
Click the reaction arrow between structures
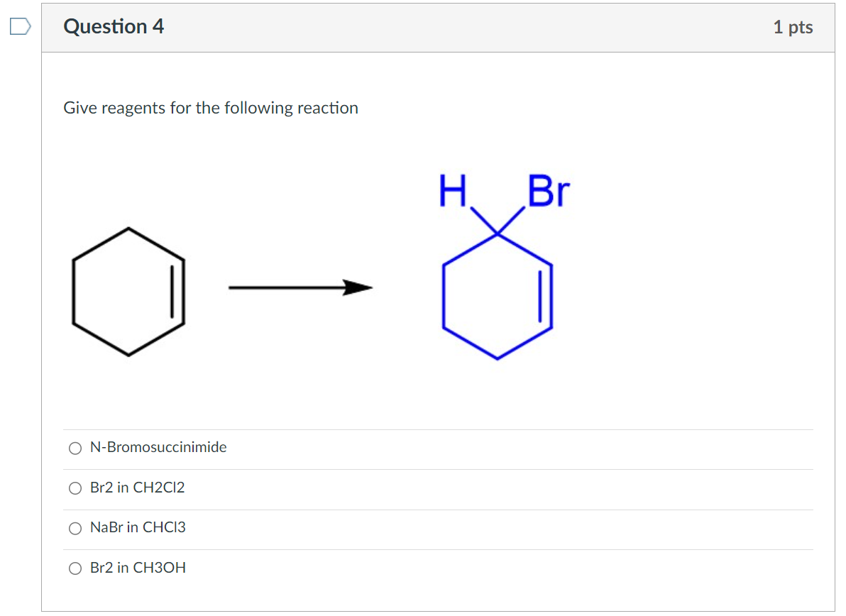[x=301, y=287]
